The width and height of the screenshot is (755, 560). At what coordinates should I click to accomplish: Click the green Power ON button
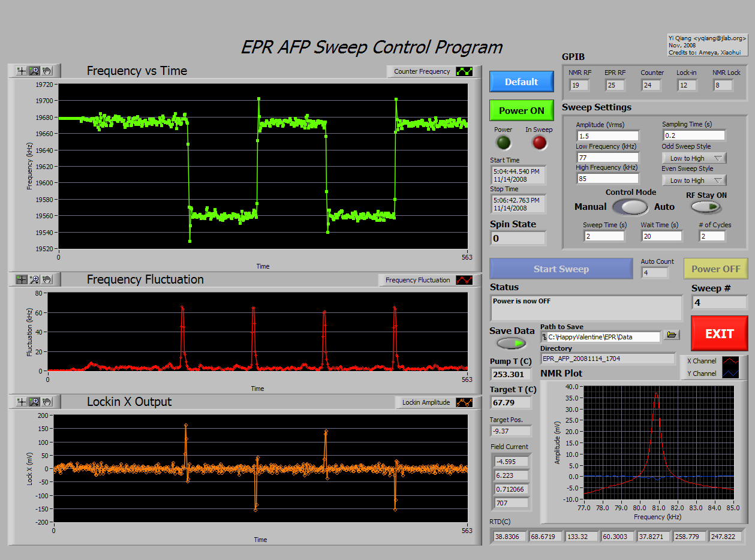(x=521, y=110)
